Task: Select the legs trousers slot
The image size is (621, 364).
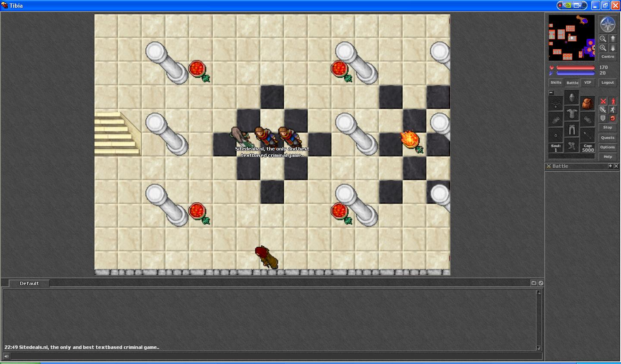Action: point(572,129)
